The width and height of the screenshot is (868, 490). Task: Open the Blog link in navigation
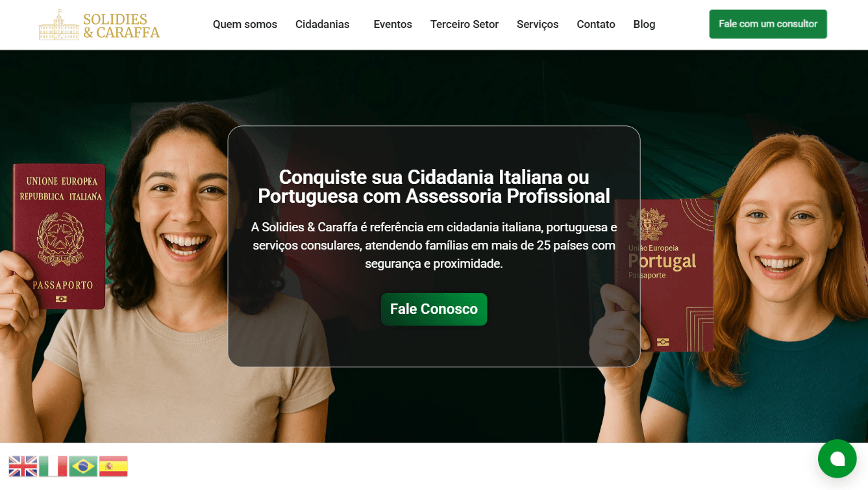point(644,25)
